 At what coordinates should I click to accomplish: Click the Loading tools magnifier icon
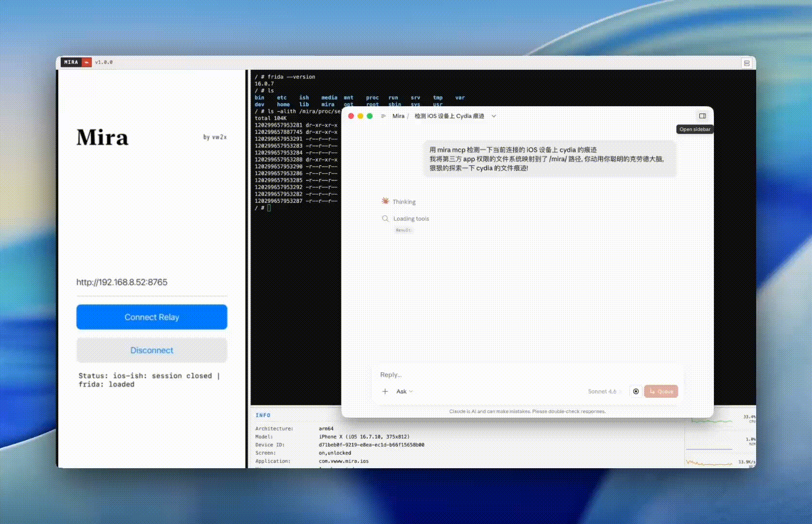point(385,219)
